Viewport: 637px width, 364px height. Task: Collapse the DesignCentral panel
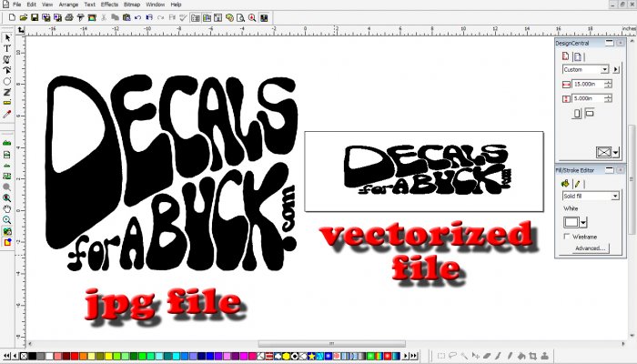(609, 42)
